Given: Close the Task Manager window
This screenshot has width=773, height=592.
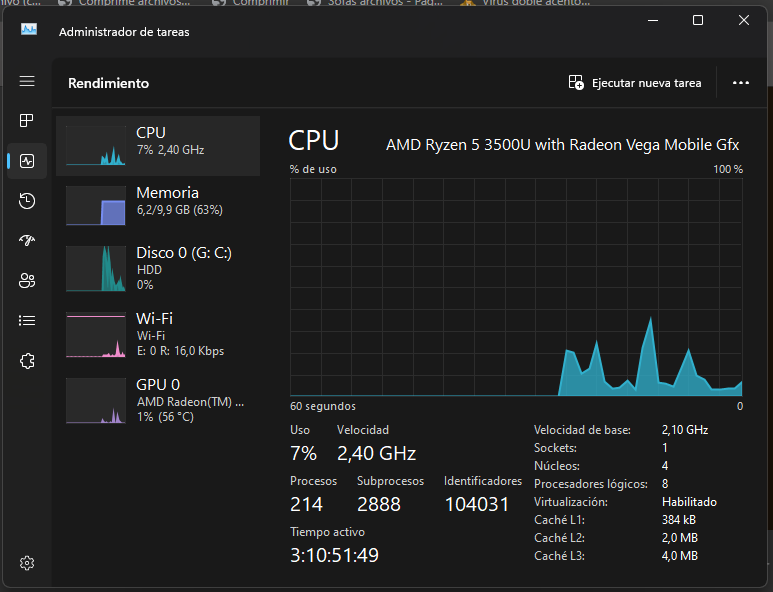Looking at the screenshot, I should (x=743, y=20).
